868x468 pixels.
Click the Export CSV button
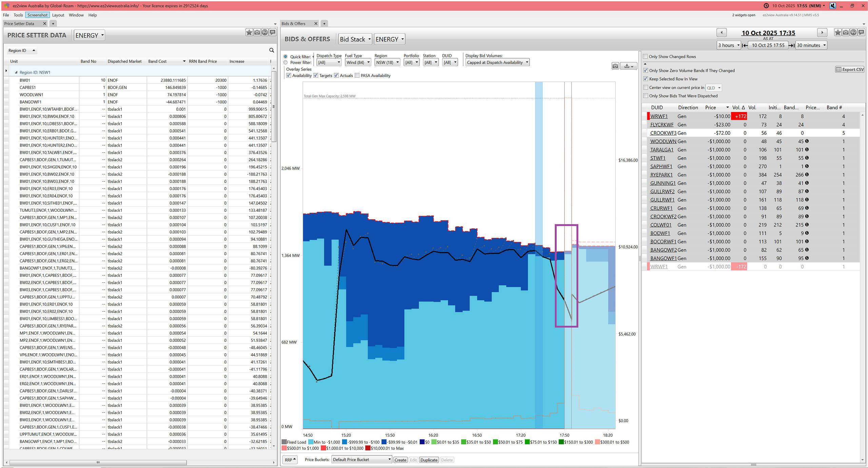pyautogui.click(x=849, y=69)
